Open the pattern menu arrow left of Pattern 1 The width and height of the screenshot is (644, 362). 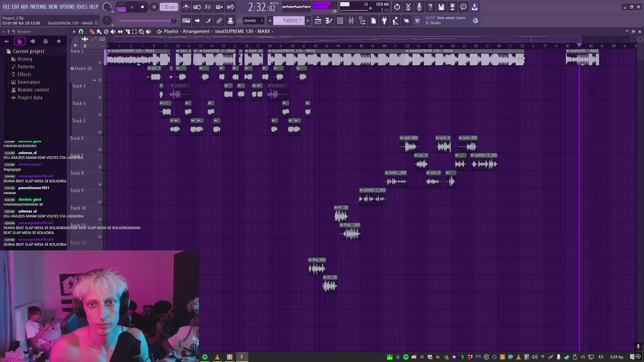point(270,21)
